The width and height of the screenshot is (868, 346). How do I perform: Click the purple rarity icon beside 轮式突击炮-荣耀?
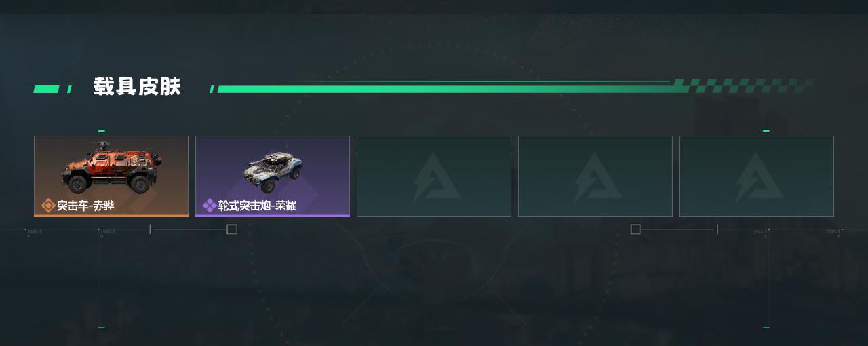tap(210, 206)
